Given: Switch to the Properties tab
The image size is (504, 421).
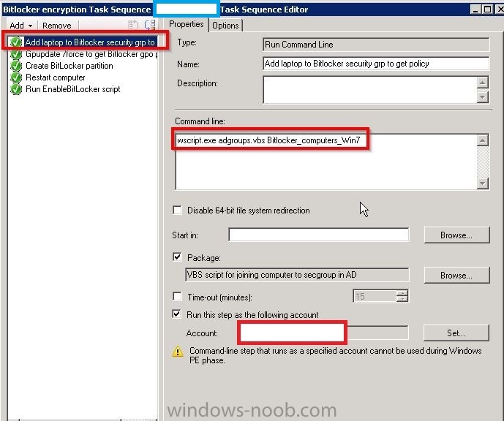Looking at the screenshot, I should tap(186, 24).
